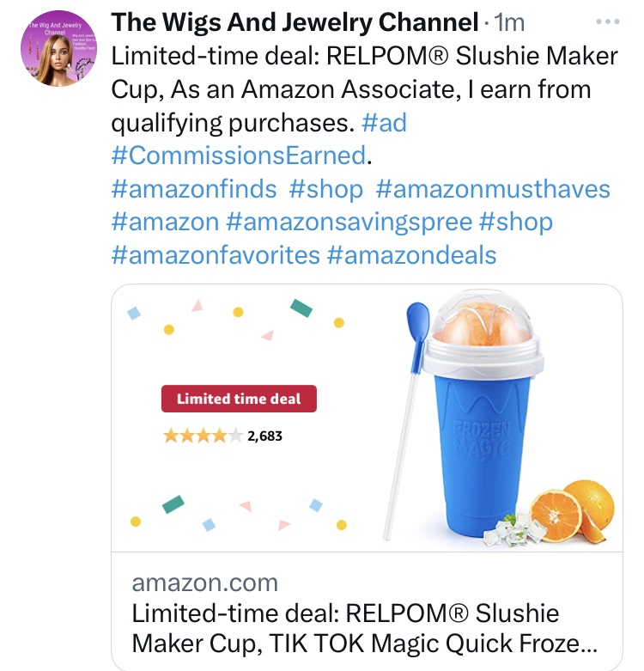Screen dimensions: 644x671
Task: Open The Wigs And Jewelry Channel profile name
Action: pyautogui.click(x=295, y=21)
